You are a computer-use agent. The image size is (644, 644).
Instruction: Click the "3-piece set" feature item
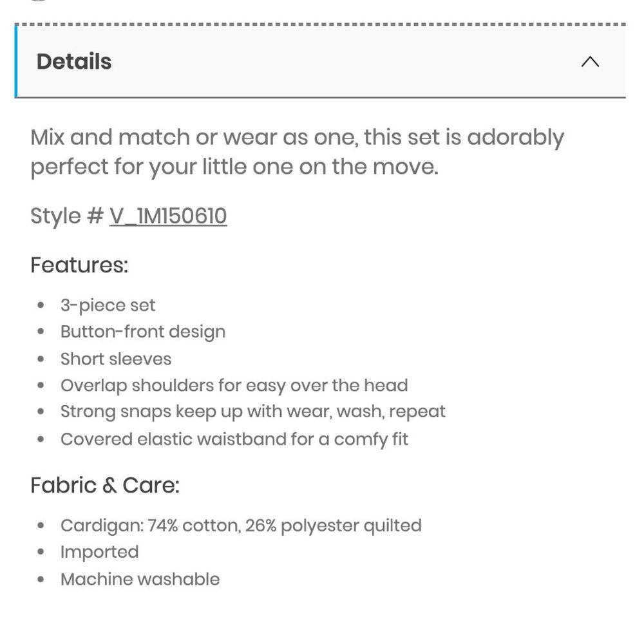[x=108, y=305]
